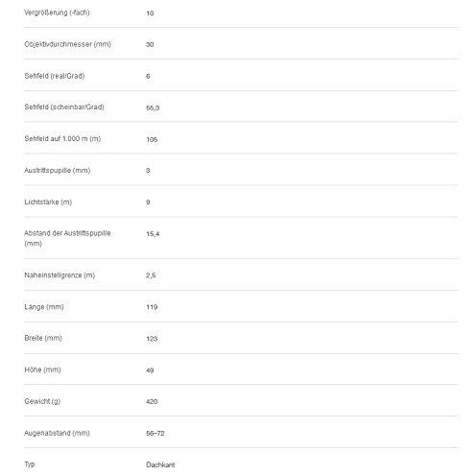Click the 420 weight value
The image size is (476, 476).
(152, 402)
